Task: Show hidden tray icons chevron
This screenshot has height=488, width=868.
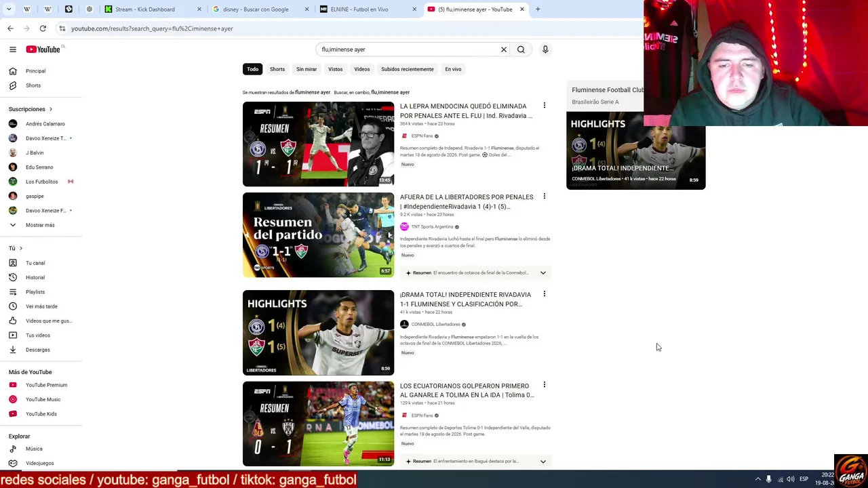Action: pos(758,479)
